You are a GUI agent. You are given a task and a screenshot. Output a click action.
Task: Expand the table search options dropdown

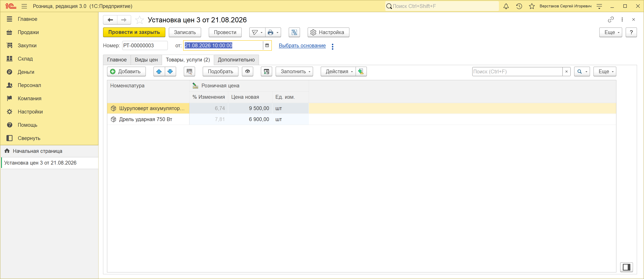[582, 72]
